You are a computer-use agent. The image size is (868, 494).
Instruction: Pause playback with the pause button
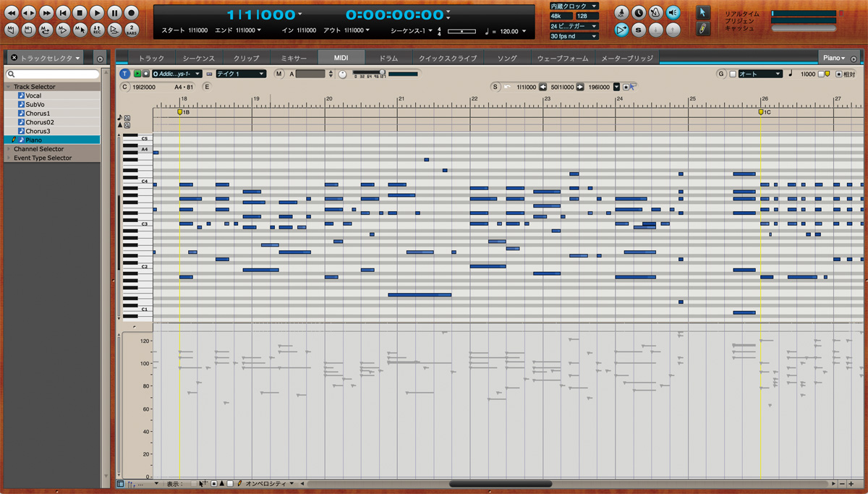tap(114, 12)
